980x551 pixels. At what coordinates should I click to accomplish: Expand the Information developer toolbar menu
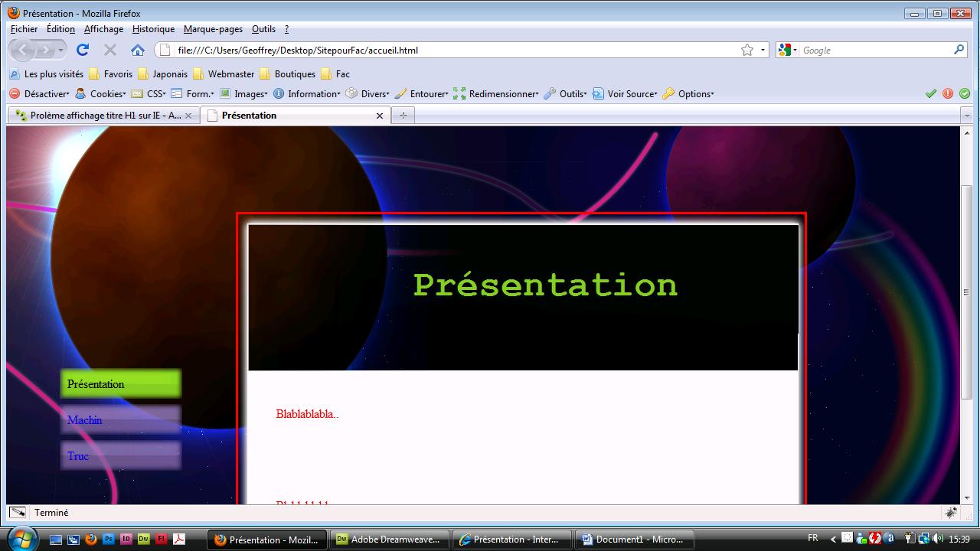(x=307, y=94)
